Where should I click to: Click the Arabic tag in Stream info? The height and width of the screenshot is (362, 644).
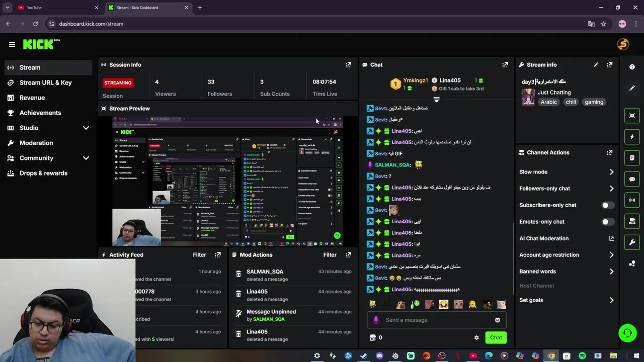coord(548,102)
